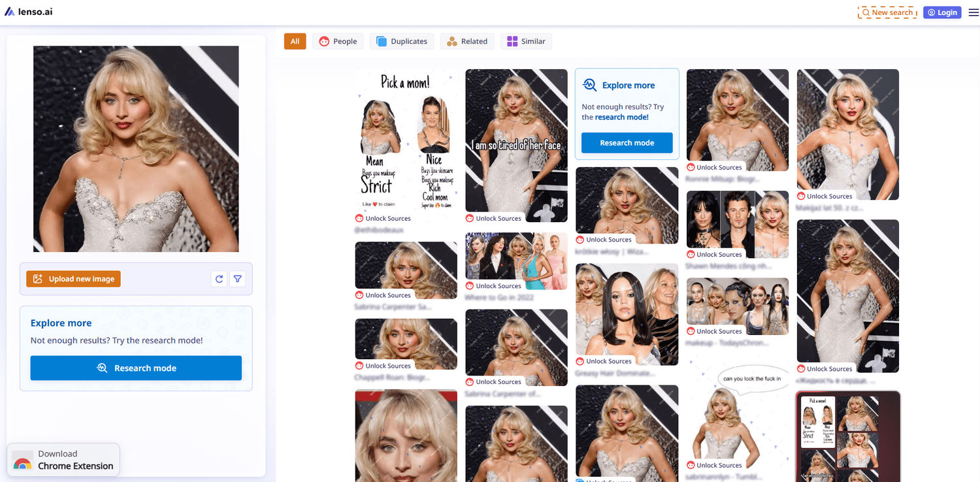Click the lenso.ai logo

pyautogui.click(x=29, y=11)
